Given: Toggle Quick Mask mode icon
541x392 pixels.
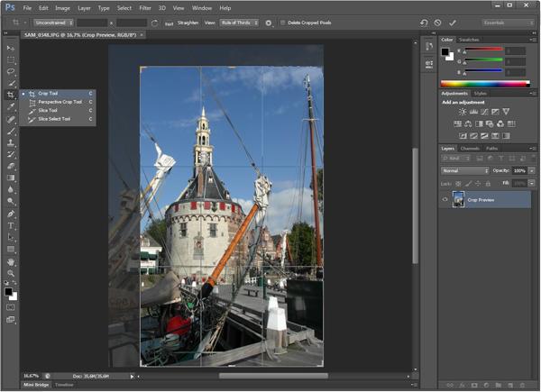Looking at the screenshot, I should coord(10,307).
